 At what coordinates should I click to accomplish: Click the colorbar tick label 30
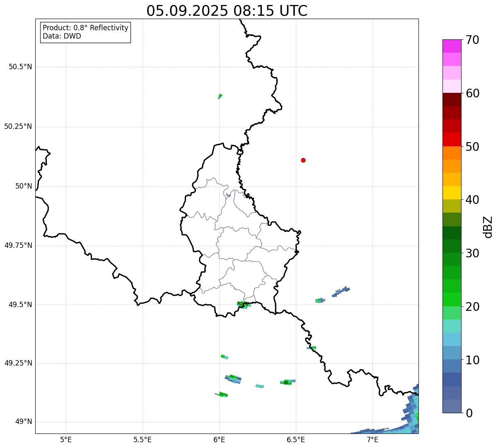click(472, 253)
